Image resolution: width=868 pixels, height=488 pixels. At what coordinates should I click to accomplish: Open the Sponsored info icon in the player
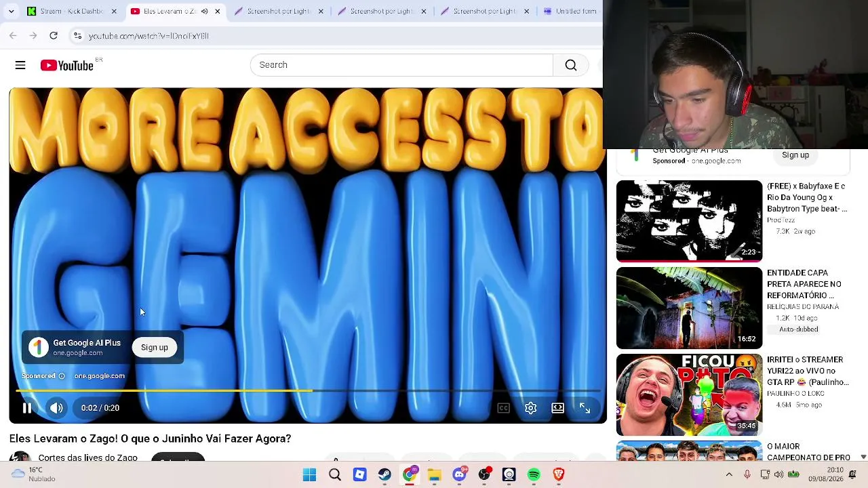pyautogui.click(x=62, y=376)
